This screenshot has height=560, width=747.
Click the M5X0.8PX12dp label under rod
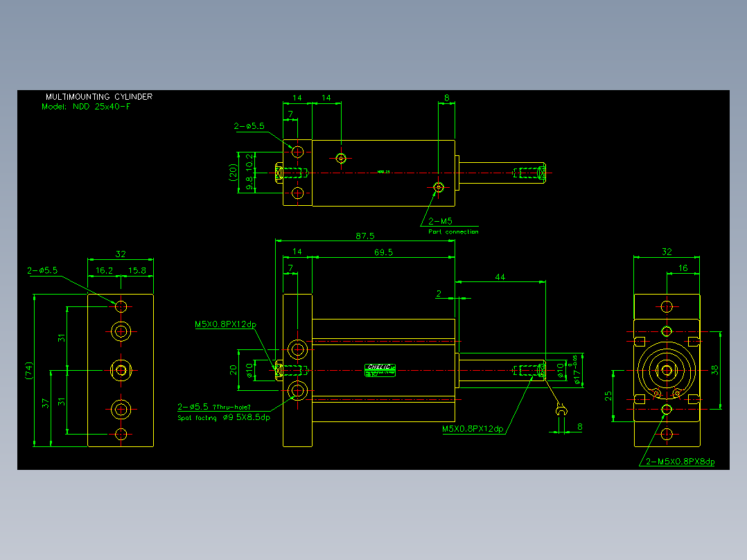coord(473,428)
